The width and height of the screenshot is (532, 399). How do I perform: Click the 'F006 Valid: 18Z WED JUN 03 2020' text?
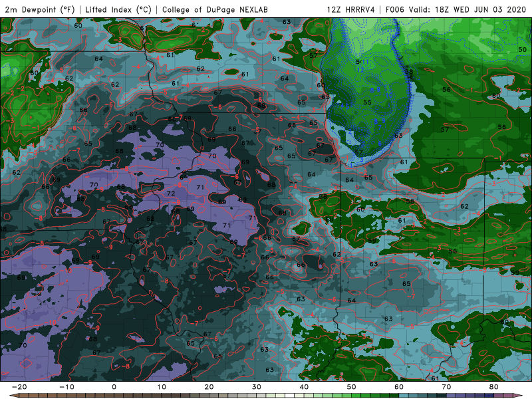coord(456,9)
